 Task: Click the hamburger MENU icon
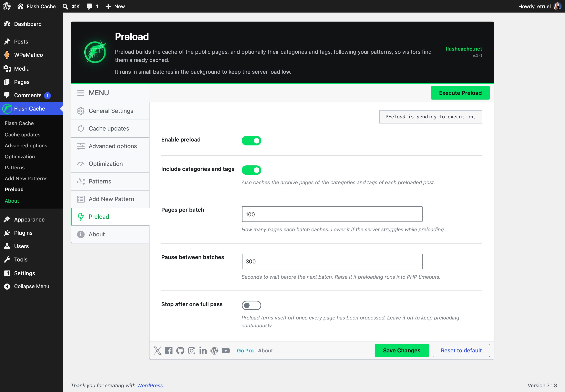(81, 93)
